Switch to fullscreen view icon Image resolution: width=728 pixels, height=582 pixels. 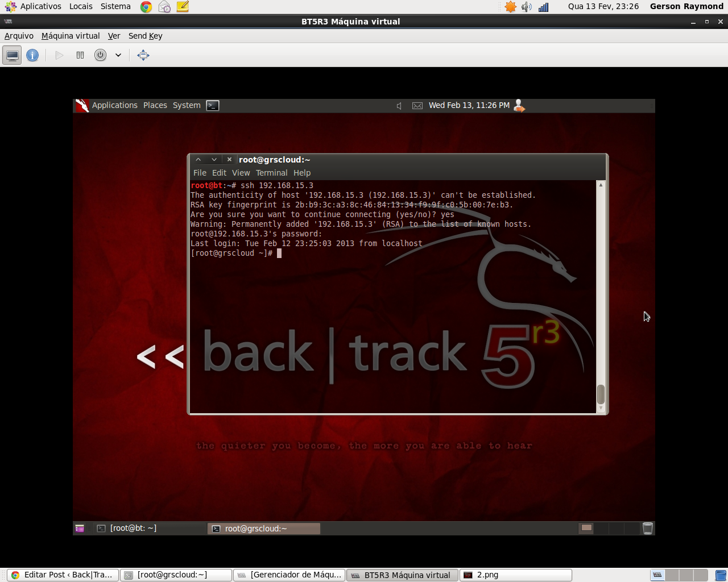pos(143,55)
